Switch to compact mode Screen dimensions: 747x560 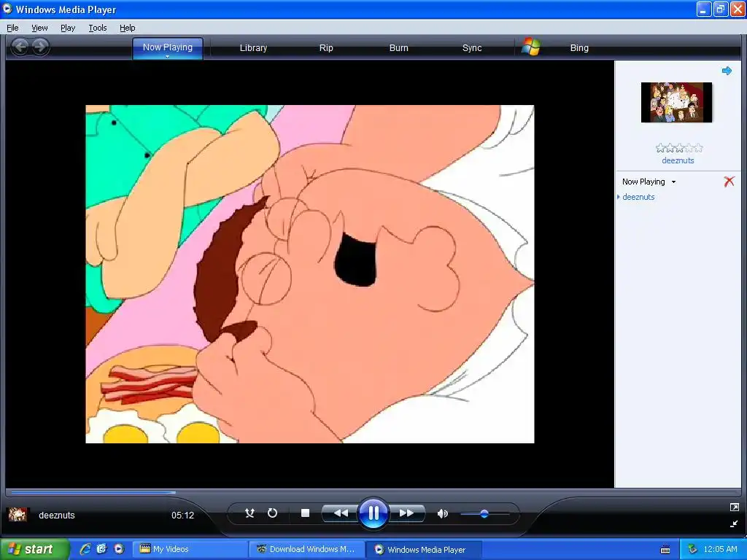coord(734,524)
